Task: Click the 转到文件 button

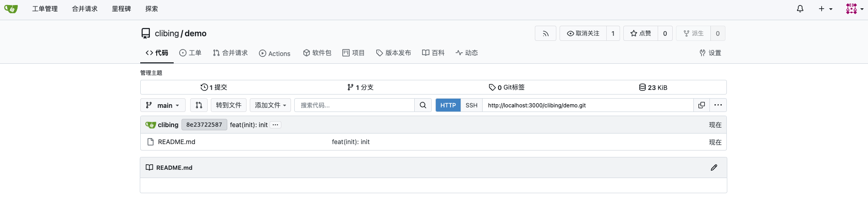Action: 229,105
